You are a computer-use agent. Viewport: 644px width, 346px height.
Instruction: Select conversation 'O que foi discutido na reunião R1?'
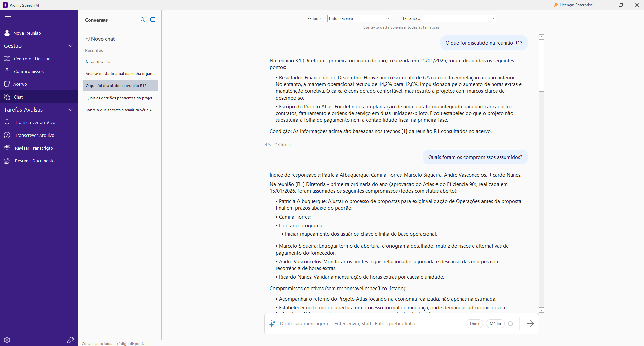coord(121,86)
